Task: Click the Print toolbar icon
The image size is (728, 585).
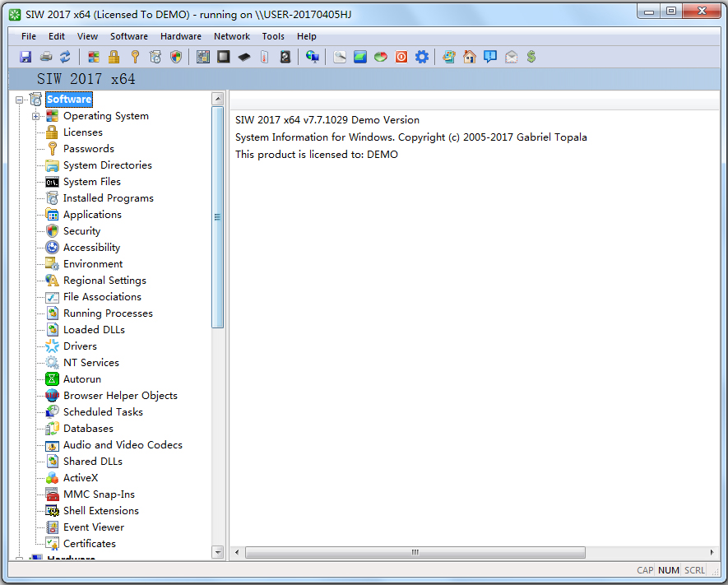Action: (46, 57)
